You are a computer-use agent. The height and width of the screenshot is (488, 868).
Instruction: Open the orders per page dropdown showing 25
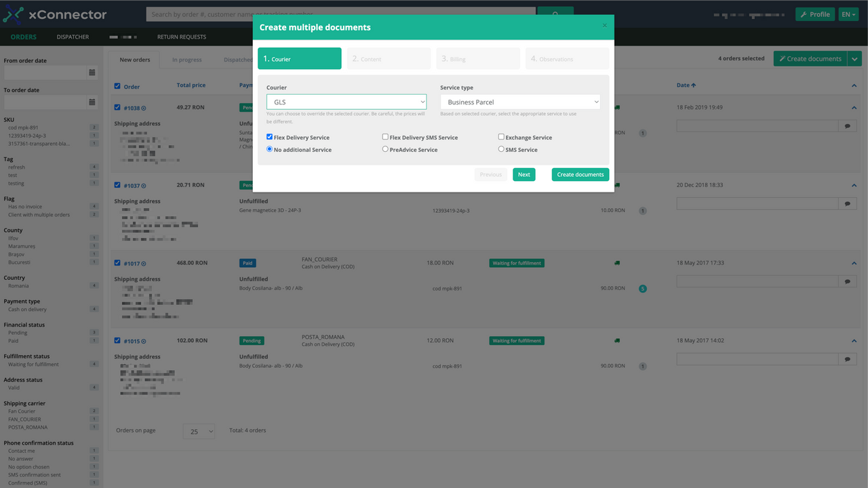click(x=199, y=430)
